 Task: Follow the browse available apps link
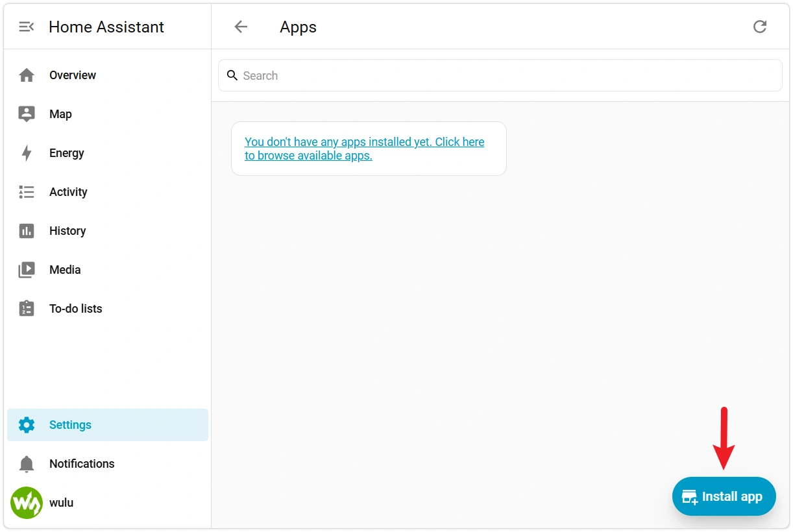(x=365, y=149)
